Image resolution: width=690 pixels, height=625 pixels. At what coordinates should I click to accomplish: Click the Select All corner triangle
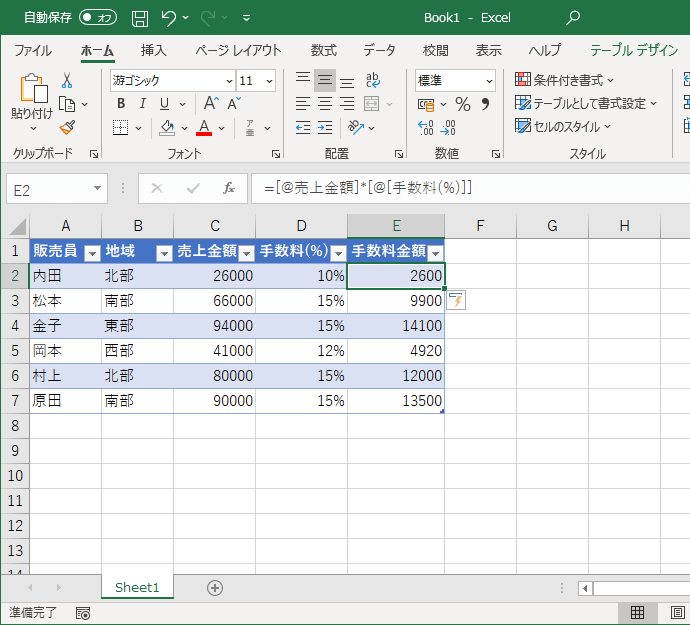click(x=18, y=227)
